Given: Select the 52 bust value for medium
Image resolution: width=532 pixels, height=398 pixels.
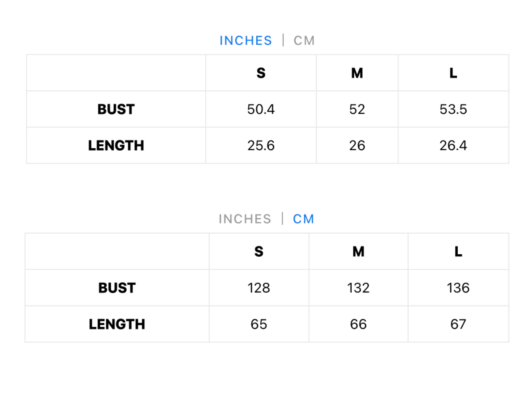Looking at the screenshot, I should click(x=357, y=109).
